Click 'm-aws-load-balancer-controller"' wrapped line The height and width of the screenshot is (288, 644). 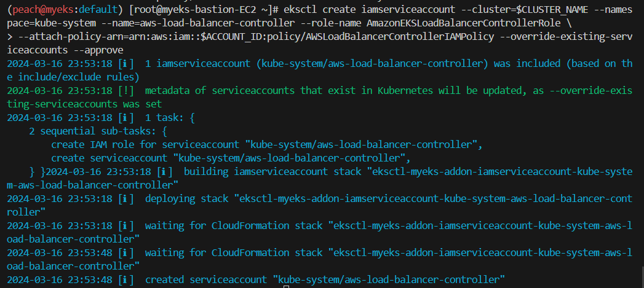click(x=93, y=186)
